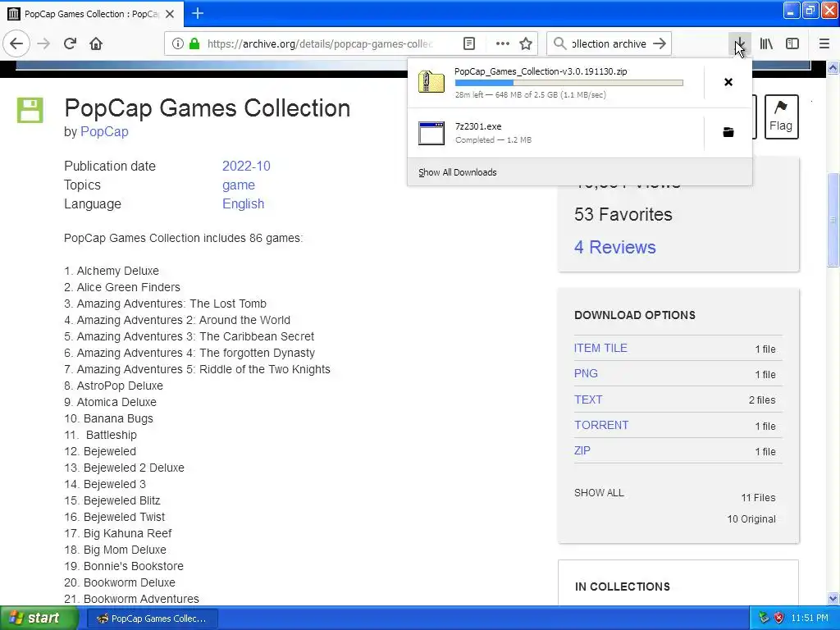Open the PopCap author link
This screenshot has width=840, height=630.
104,132
